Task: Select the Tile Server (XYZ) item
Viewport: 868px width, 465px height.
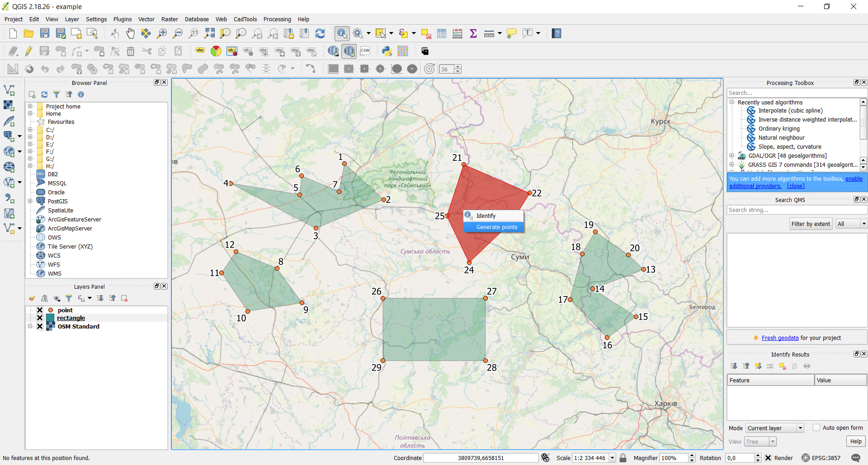Action: pyautogui.click(x=70, y=246)
